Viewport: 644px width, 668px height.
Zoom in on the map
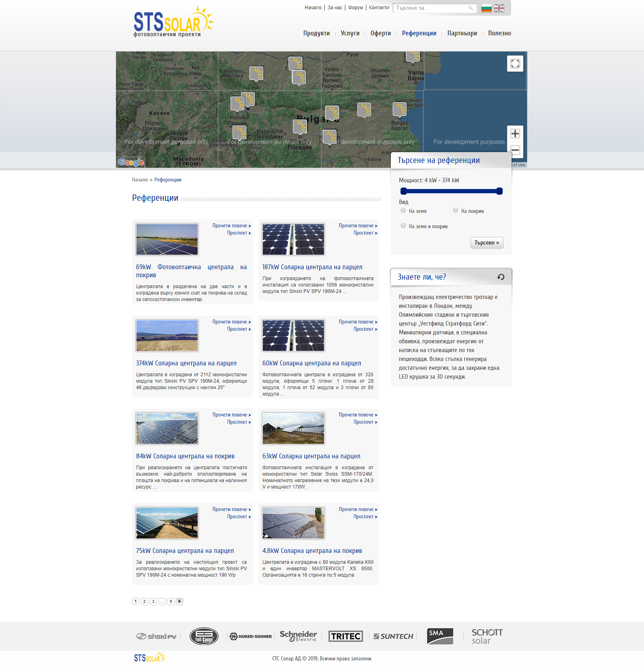tap(515, 134)
